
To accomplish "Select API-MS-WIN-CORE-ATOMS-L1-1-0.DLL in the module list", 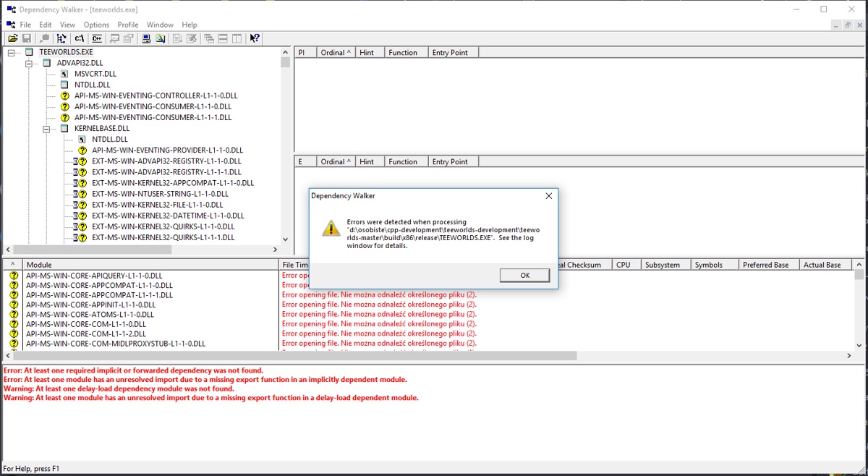I will pyautogui.click(x=90, y=315).
